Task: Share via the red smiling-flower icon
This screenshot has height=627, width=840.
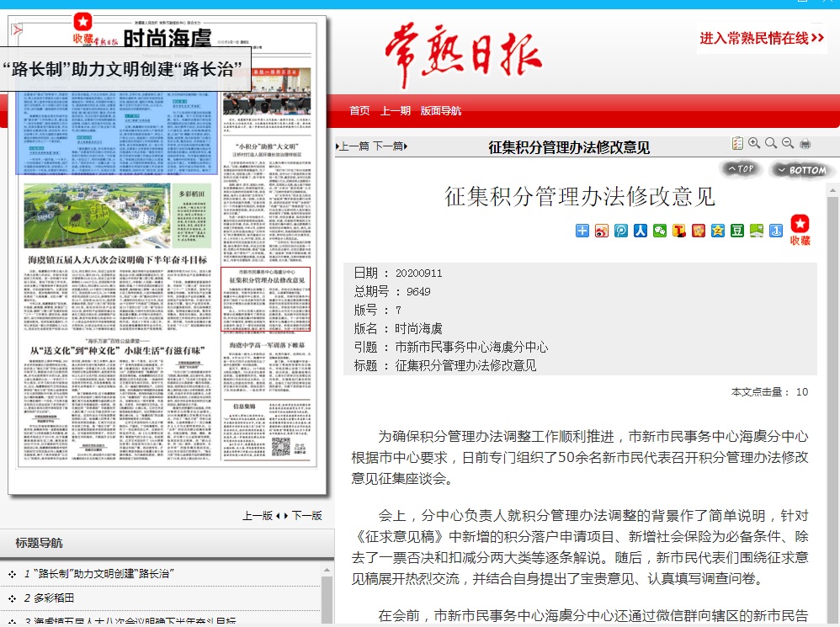Action: pyautogui.click(x=698, y=231)
